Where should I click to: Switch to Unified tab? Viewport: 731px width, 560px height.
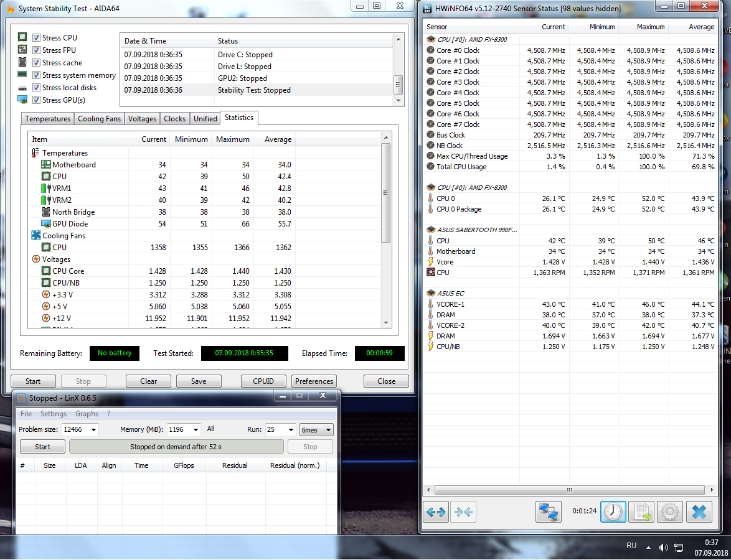[x=205, y=119]
